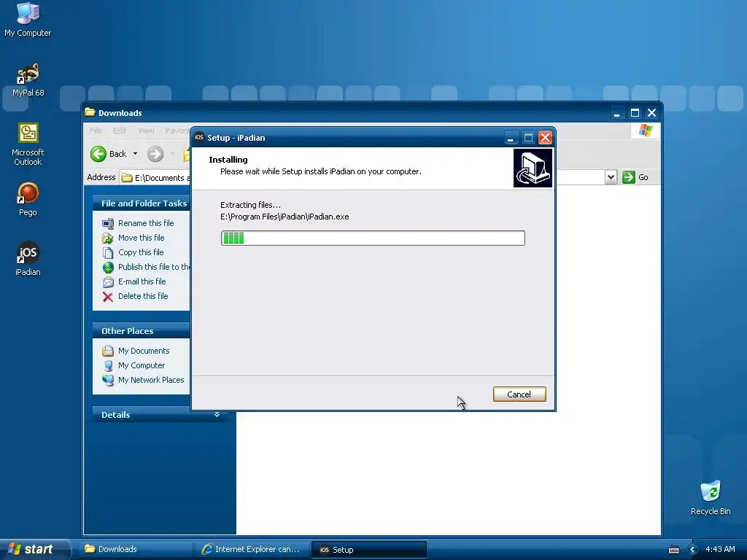747x560 pixels.
Task: Click the Copy this file page icon
Action: tap(108, 252)
